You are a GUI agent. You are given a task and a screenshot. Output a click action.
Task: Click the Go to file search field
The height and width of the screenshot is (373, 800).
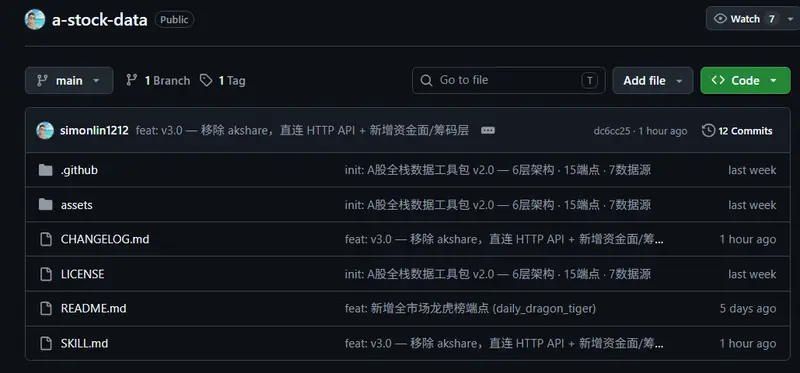coord(508,80)
